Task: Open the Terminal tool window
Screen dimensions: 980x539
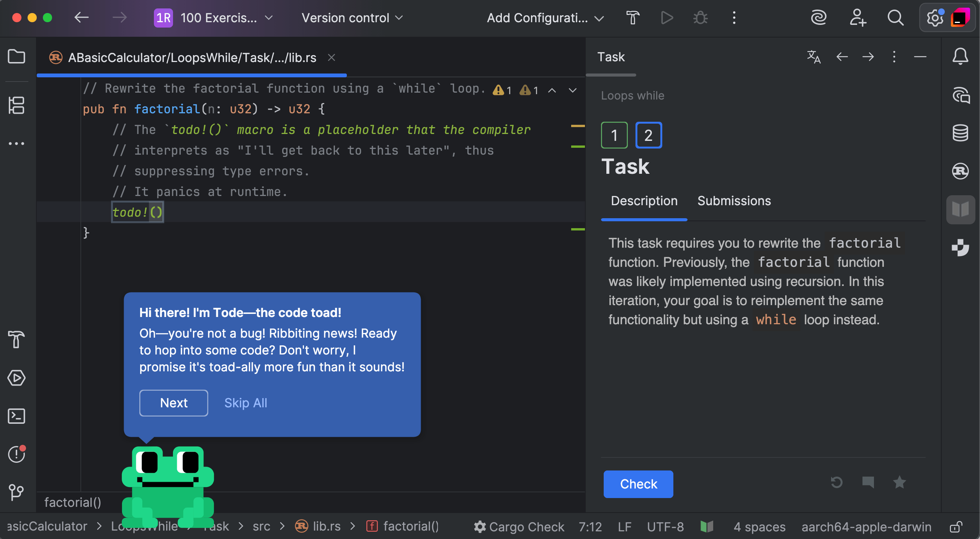Action: (x=16, y=416)
